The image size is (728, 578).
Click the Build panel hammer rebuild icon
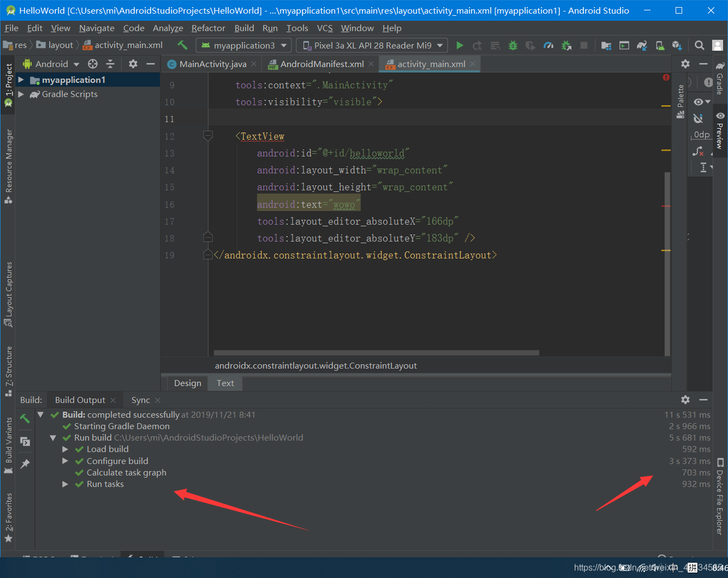pyautogui.click(x=25, y=418)
